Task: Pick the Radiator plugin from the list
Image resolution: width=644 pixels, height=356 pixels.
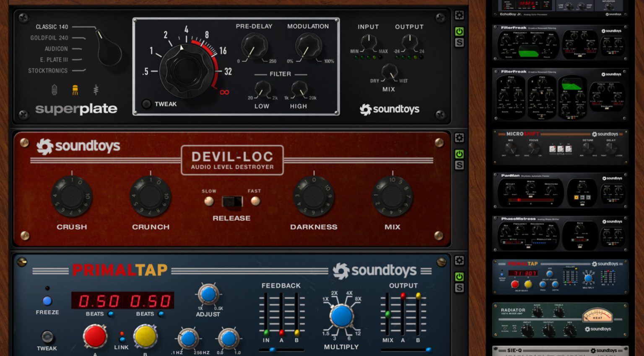Action: [560, 320]
